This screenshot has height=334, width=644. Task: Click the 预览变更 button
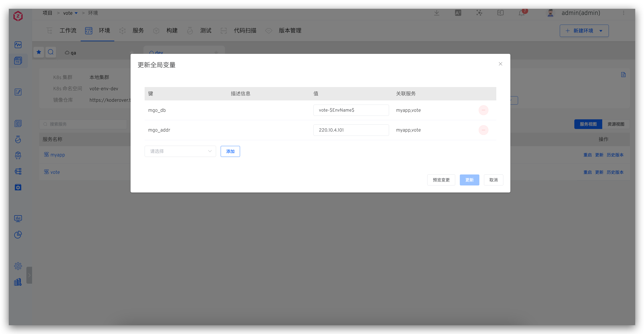coord(441,180)
